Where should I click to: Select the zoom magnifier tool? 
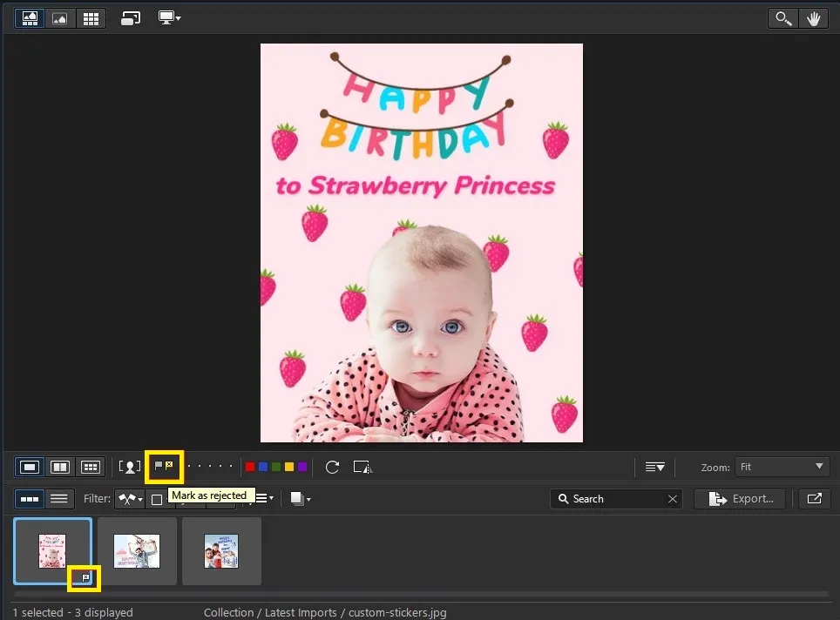785,18
